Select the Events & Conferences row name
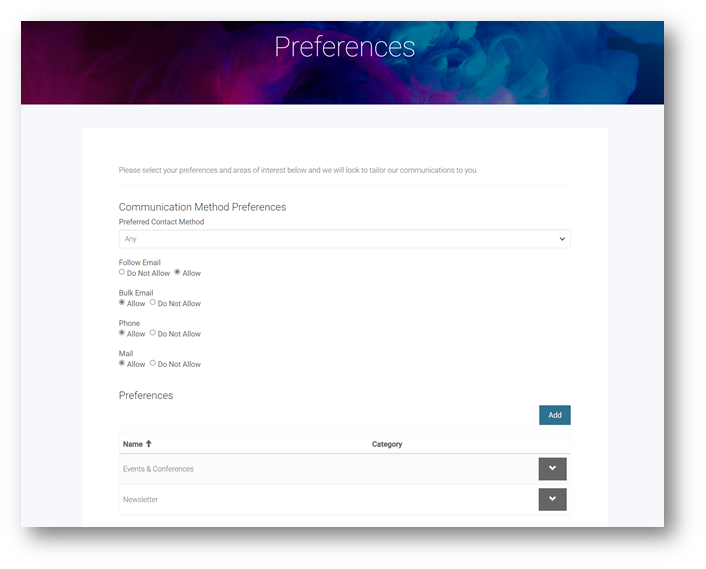The image size is (706, 569). click(x=158, y=469)
